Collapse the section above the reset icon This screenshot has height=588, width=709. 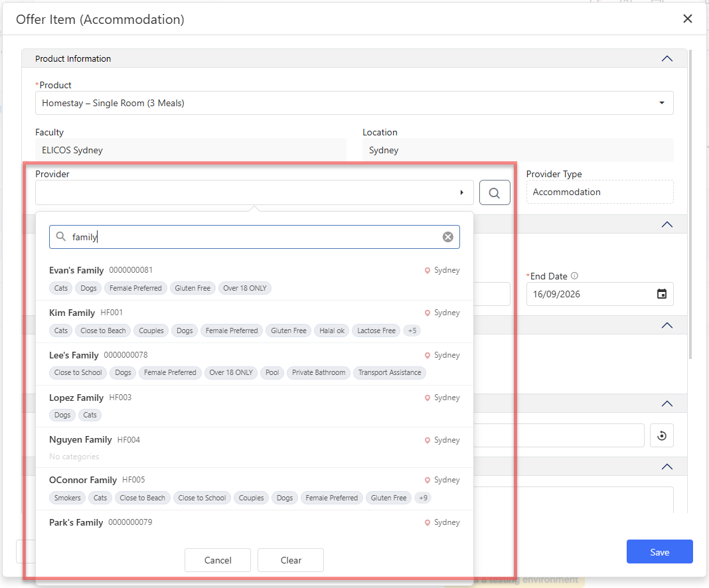coord(667,404)
